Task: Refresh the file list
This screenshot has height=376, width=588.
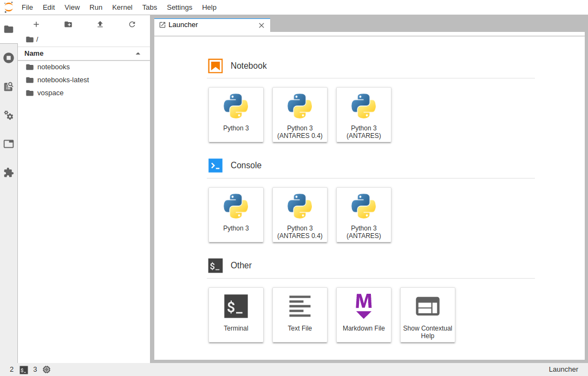Action: coord(132,24)
